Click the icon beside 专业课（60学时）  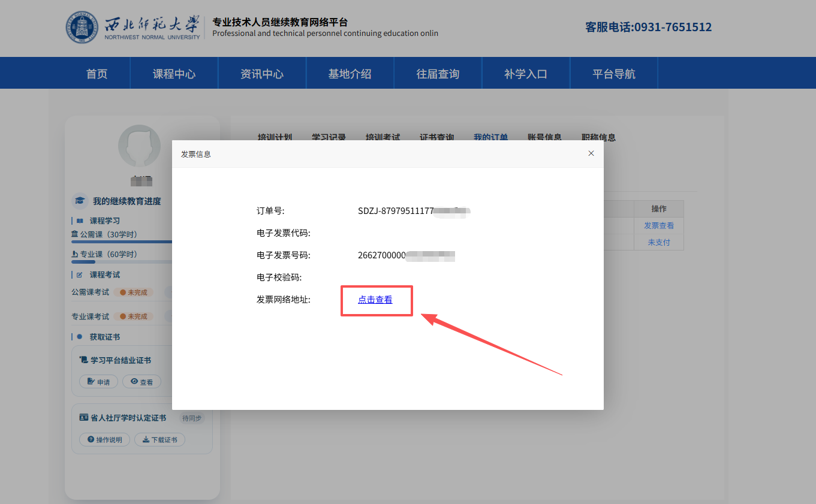[75, 254]
